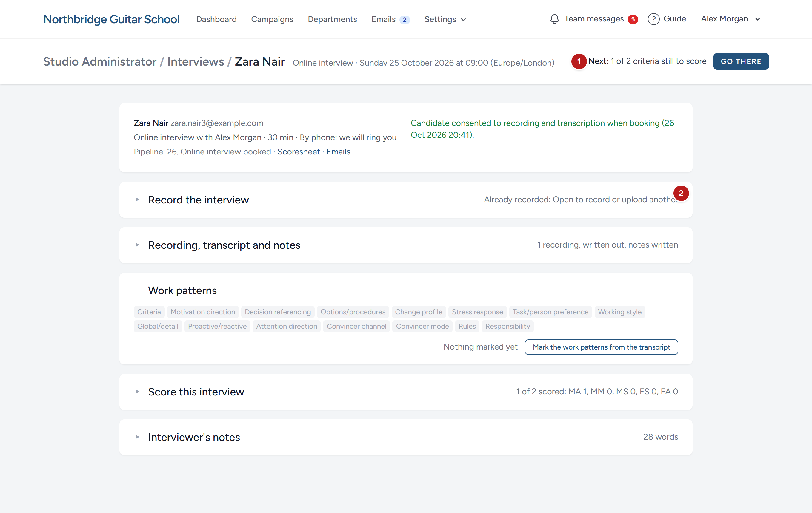
Task: Click the Convincer channel tag
Action: (356, 326)
